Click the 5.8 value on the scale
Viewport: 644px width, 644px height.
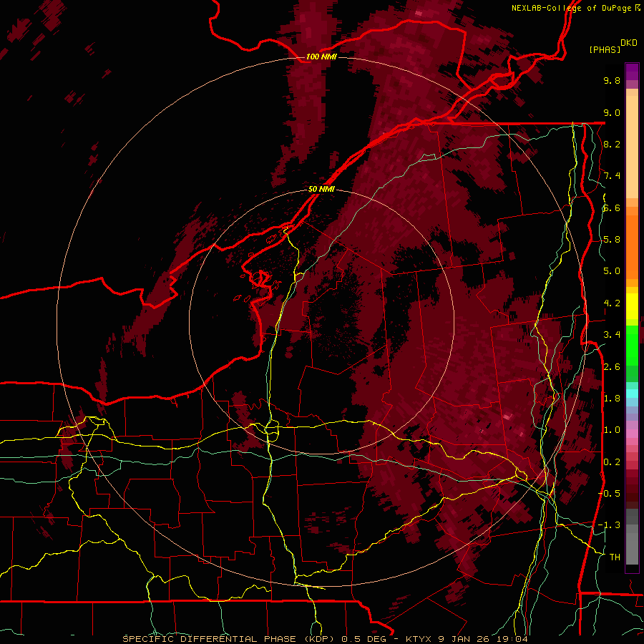click(612, 240)
